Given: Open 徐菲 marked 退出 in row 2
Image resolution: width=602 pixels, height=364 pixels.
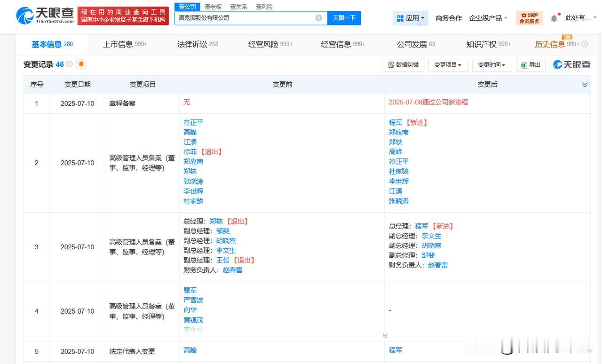Looking at the screenshot, I should pos(190,152).
